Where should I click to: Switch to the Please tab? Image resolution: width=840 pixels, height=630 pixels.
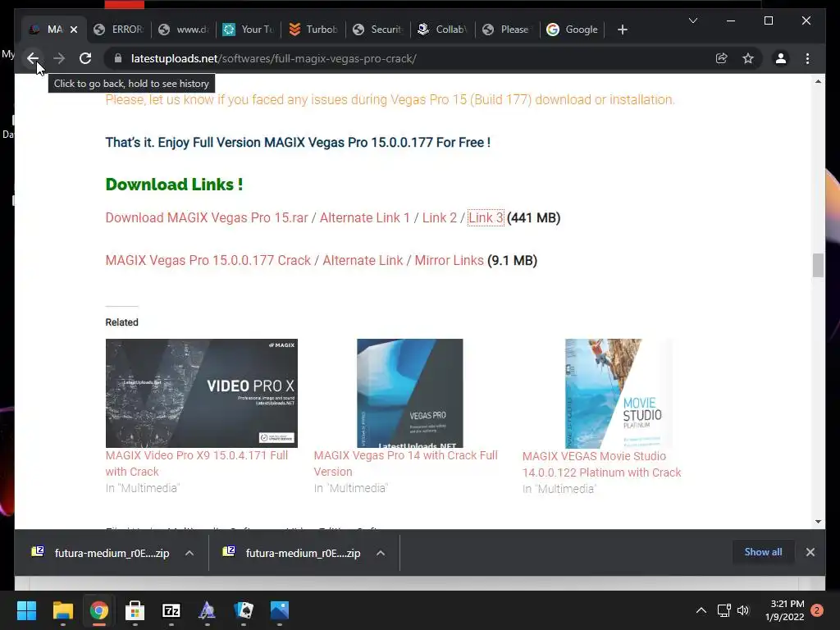508,30
